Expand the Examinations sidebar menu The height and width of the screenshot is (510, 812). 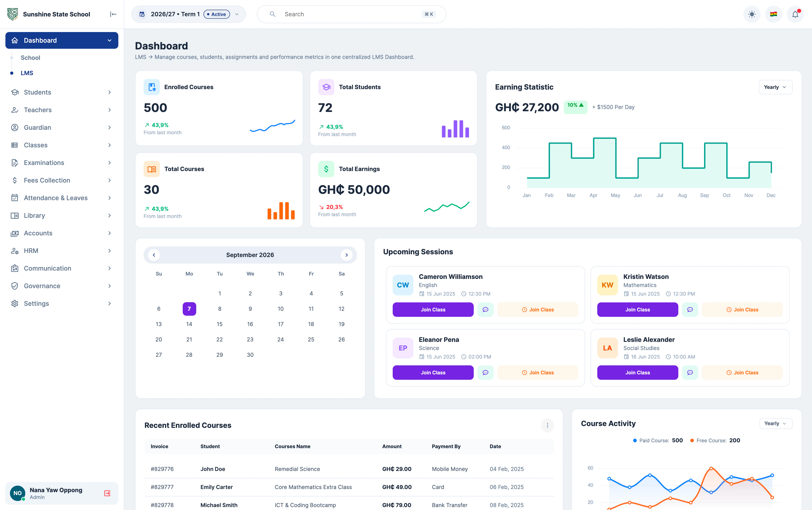tap(62, 163)
